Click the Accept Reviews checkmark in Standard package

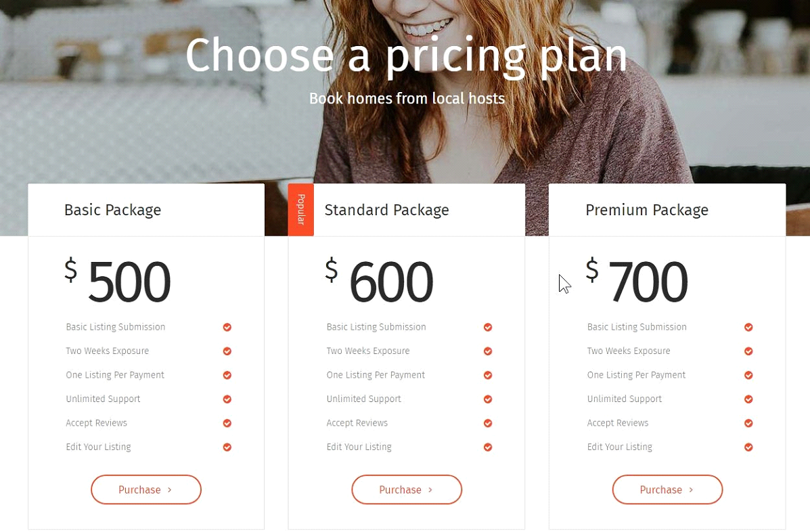pos(488,423)
